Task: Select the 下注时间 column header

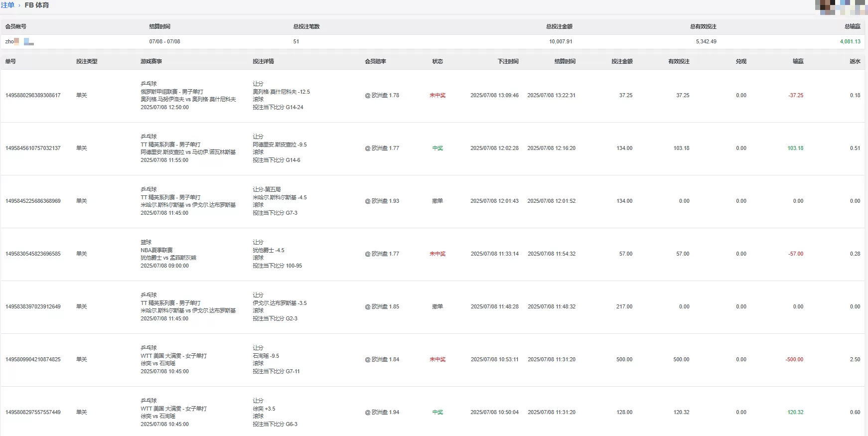Action: [508, 61]
